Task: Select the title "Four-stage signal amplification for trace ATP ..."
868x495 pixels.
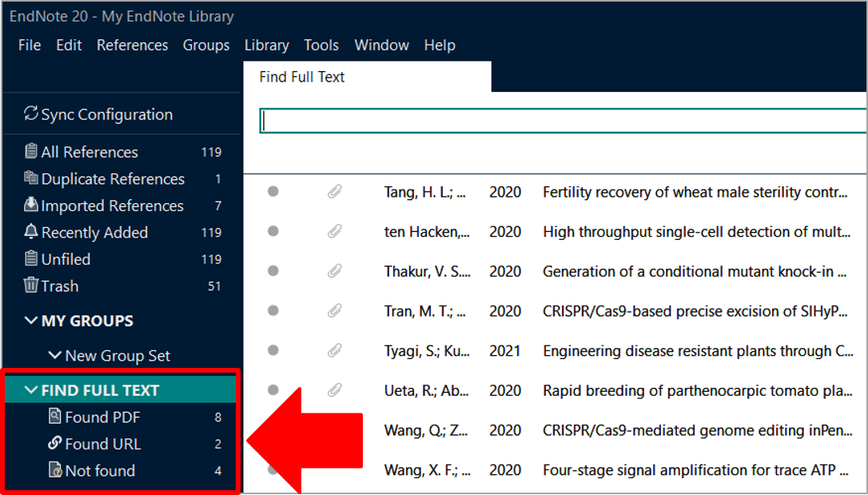Action: coord(696,470)
